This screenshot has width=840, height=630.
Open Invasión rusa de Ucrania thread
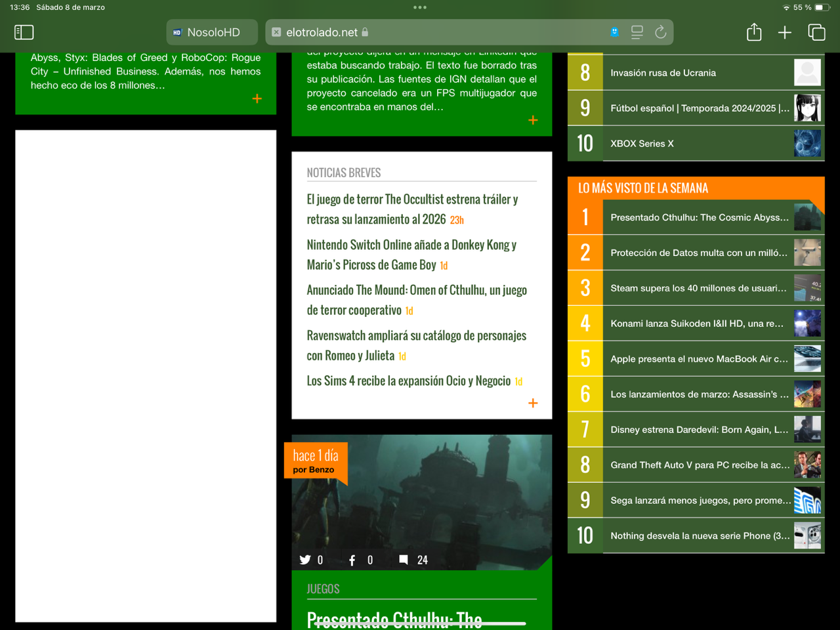tap(663, 73)
